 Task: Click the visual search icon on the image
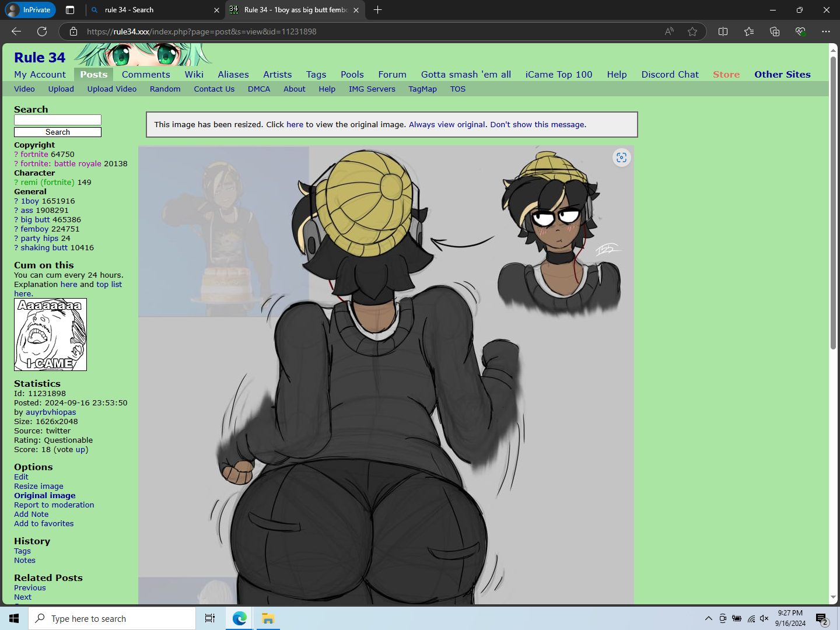(x=622, y=157)
